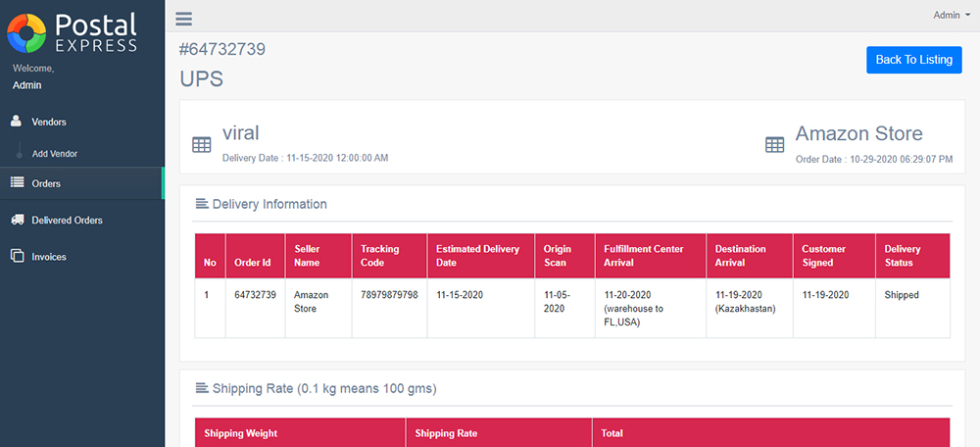
Task: Click the Orders list icon
Action: pos(17,182)
